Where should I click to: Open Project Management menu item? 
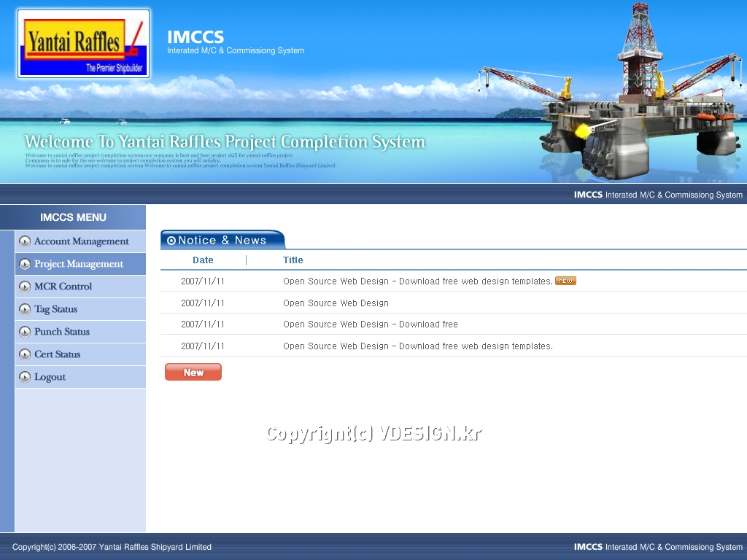(x=80, y=264)
